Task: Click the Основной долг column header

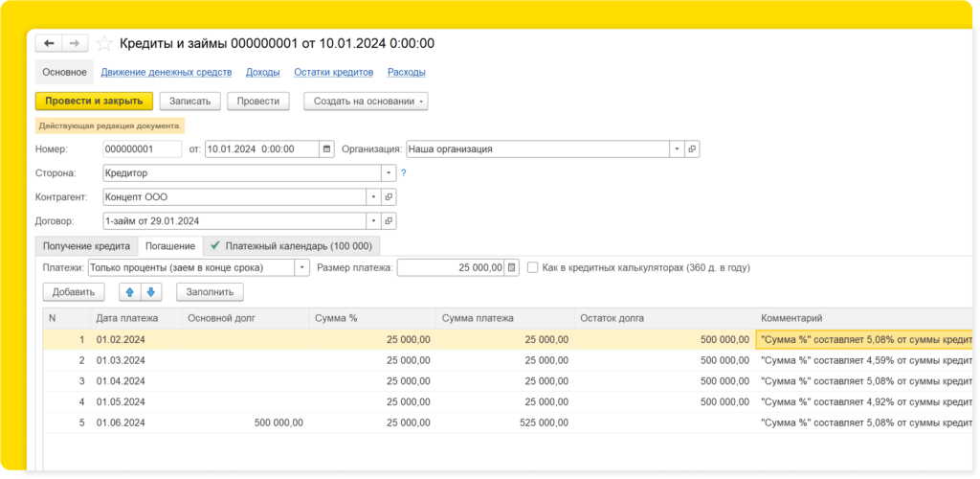Action: (245, 318)
